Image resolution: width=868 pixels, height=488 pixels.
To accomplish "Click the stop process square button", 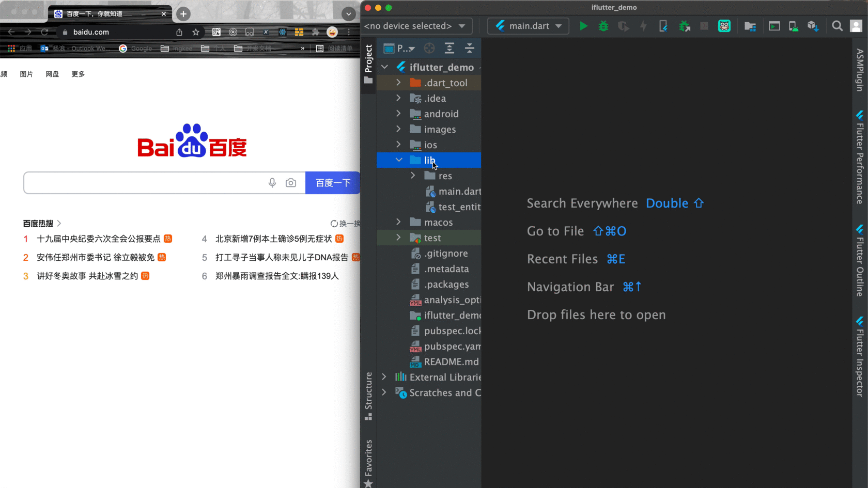I will pyautogui.click(x=704, y=26).
